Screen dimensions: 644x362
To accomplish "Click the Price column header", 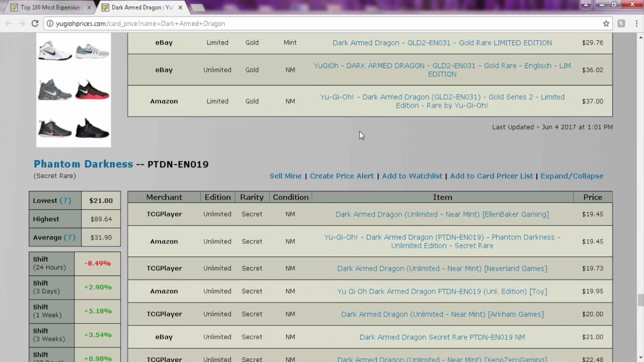I will point(593,197).
